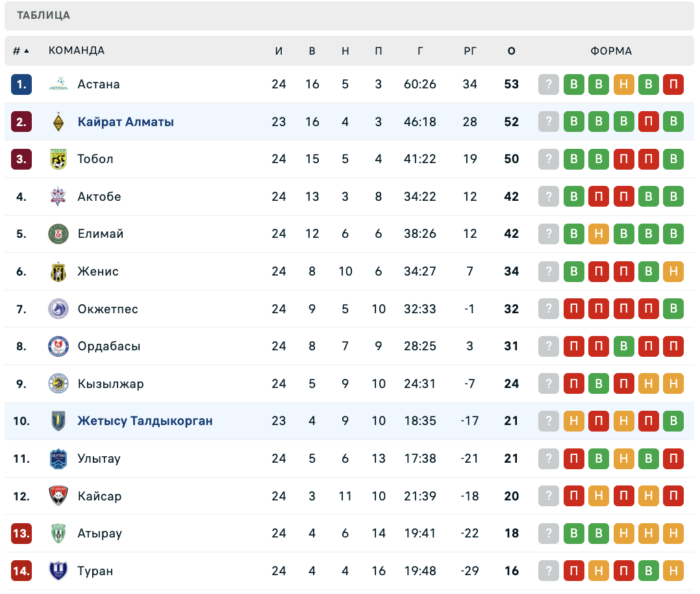Click the Ordabasy club crest
Screen dimensions: 700x594
[58, 346]
